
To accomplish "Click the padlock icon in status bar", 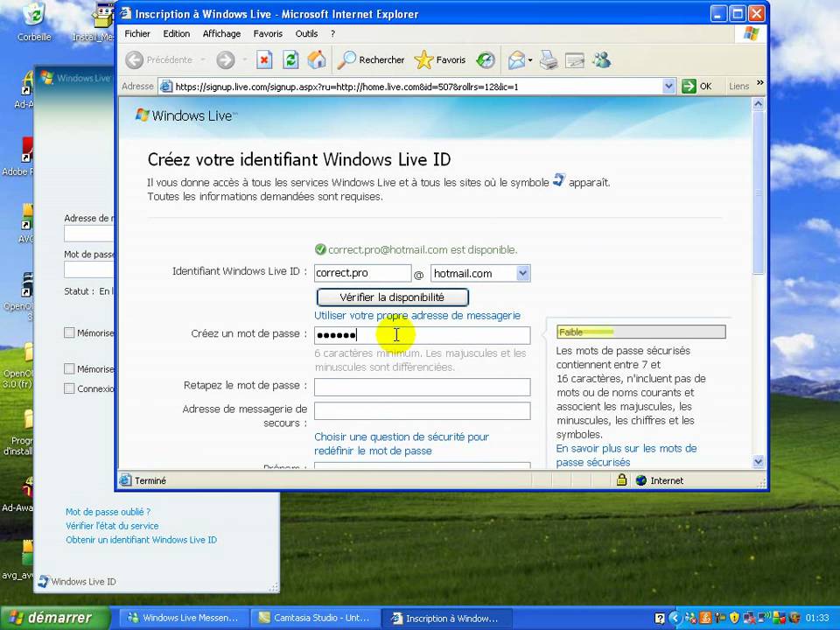I will (x=621, y=480).
